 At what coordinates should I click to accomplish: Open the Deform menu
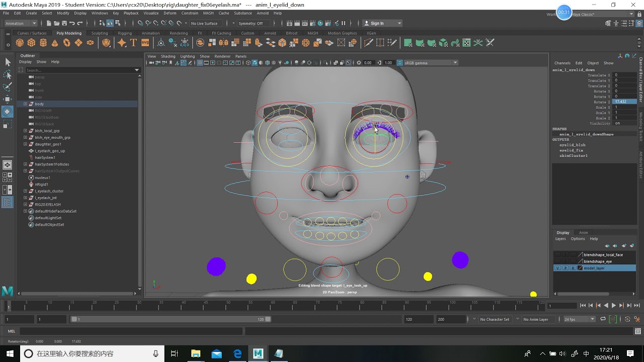[170, 13]
